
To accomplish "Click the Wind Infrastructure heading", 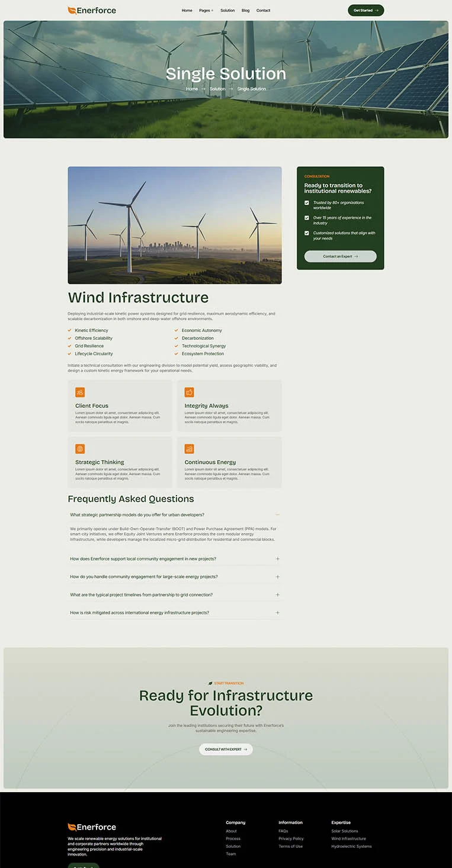I will coord(138,297).
